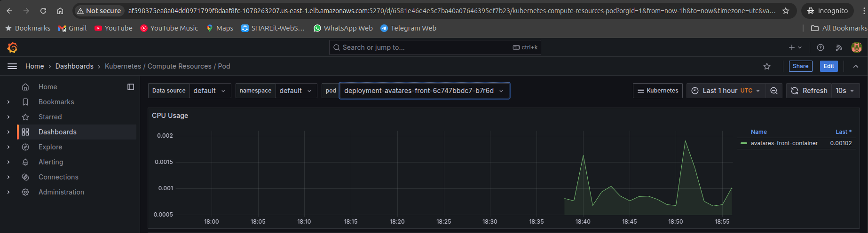The height and width of the screenshot is (233, 868).
Task: Open the news feed RSS icon
Action: (x=839, y=47)
